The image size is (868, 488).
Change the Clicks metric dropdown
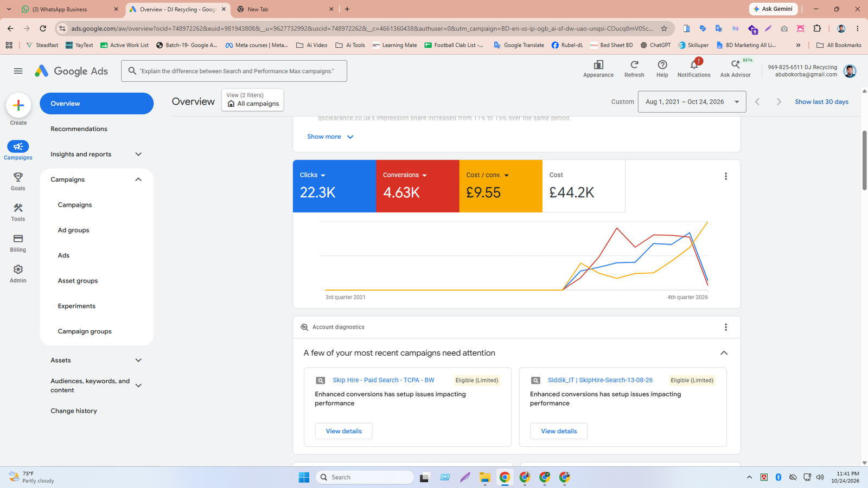(x=312, y=175)
